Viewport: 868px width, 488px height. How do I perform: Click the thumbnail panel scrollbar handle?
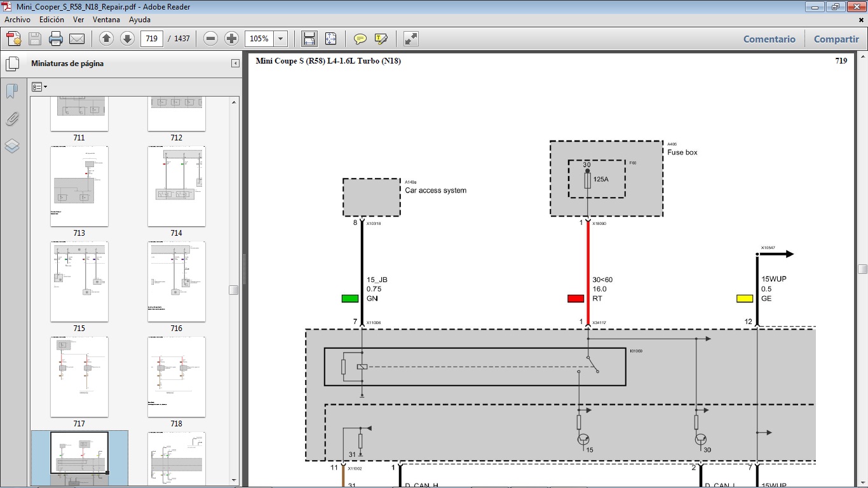pos(234,290)
